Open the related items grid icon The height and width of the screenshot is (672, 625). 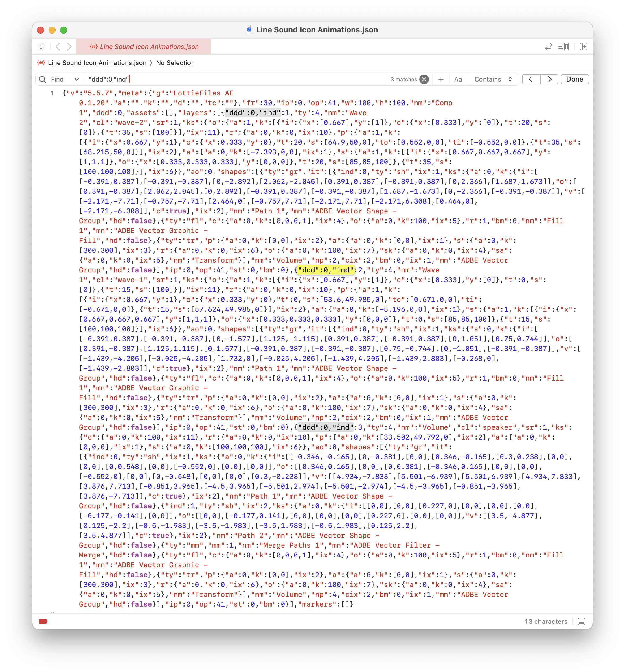pyautogui.click(x=41, y=47)
